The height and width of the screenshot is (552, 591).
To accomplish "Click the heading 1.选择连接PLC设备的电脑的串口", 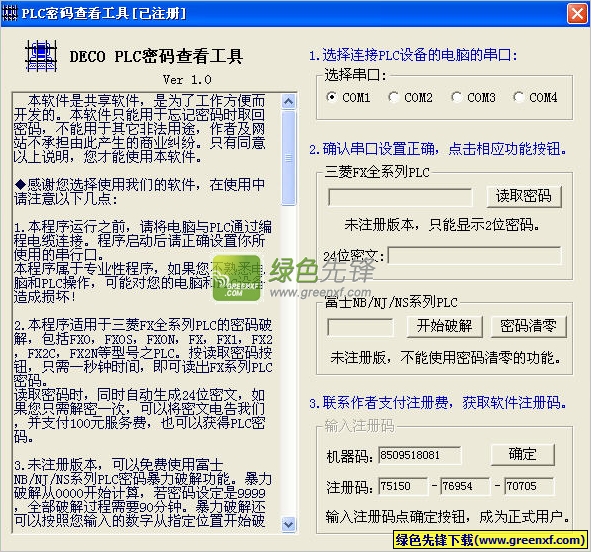I will point(413,55).
